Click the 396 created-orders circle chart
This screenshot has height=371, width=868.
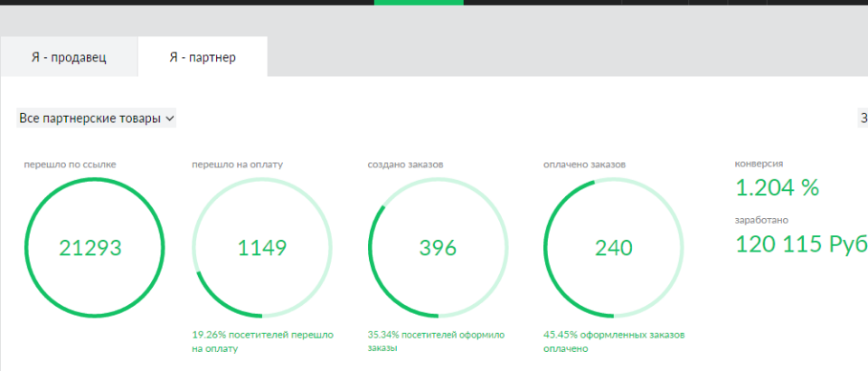438,247
